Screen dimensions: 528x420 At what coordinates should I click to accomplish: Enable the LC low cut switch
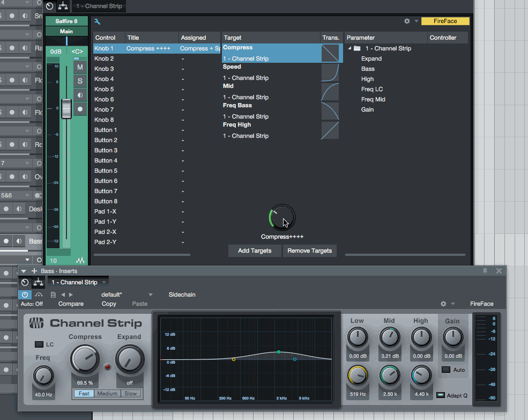tap(39, 344)
